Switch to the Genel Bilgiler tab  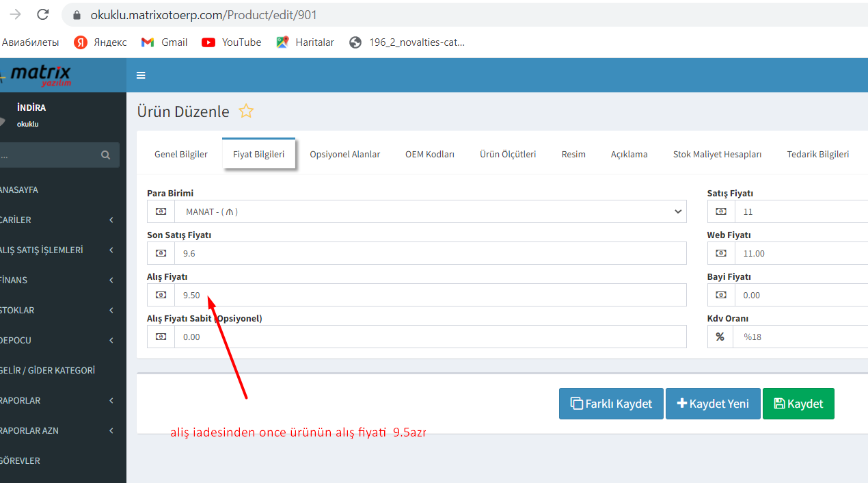tap(181, 155)
